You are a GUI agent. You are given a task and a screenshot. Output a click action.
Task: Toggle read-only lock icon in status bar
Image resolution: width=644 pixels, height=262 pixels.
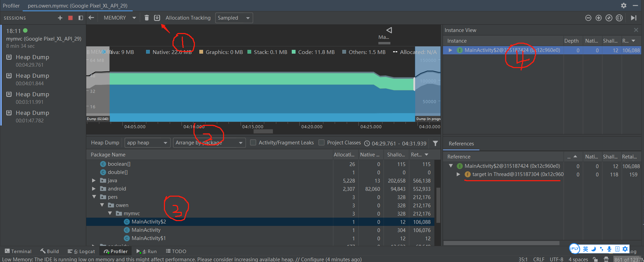click(595, 259)
